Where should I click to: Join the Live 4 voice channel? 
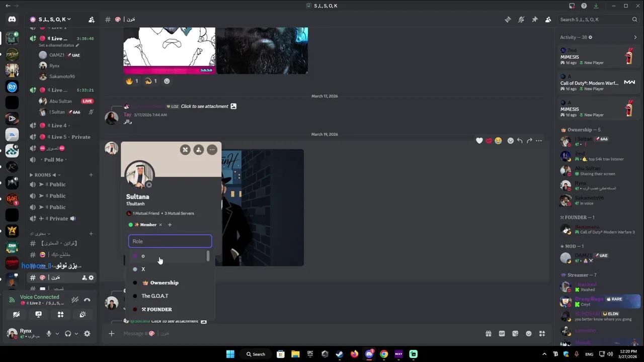coord(61,126)
